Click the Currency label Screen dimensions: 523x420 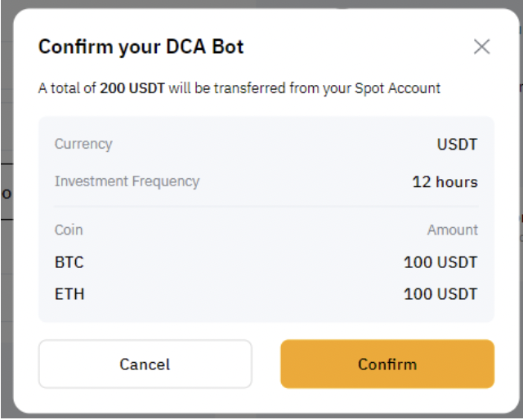pos(83,144)
